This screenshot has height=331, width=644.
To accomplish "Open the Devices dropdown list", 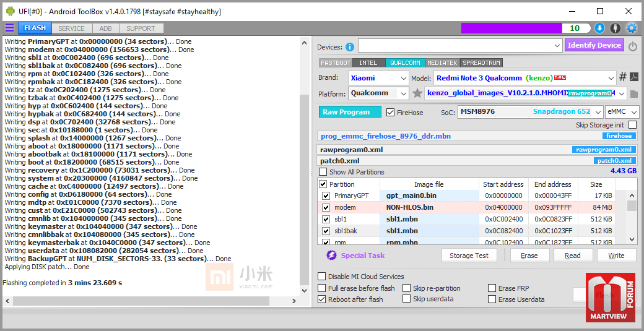I will (460, 45).
